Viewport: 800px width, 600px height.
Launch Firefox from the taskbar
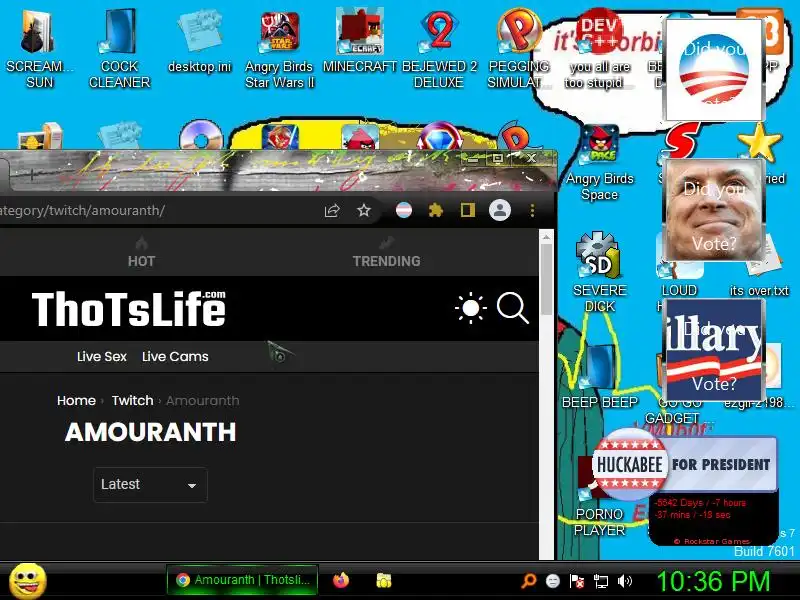[341, 580]
